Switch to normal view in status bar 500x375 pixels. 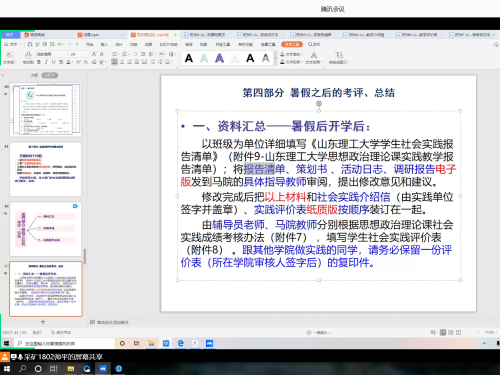click(x=443, y=332)
